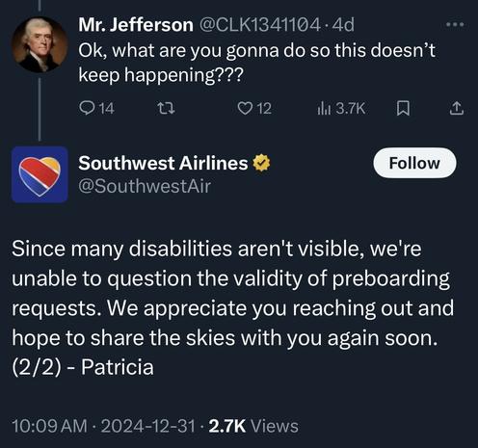Click the share icon on Mr. Jefferson's tweet
478x448 pixels.
[x=457, y=108]
